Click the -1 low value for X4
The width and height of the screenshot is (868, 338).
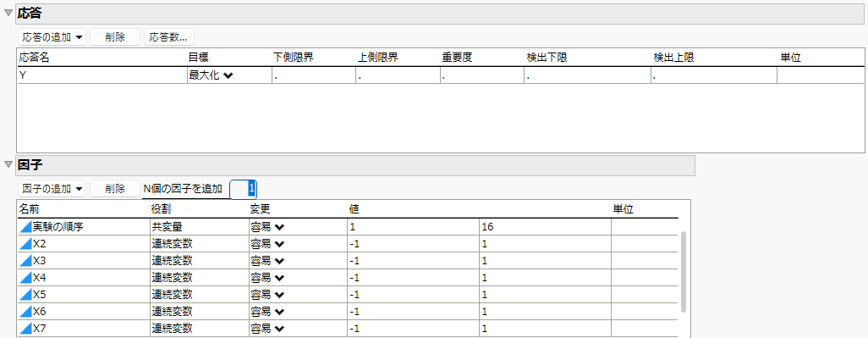click(x=413, y=278)
